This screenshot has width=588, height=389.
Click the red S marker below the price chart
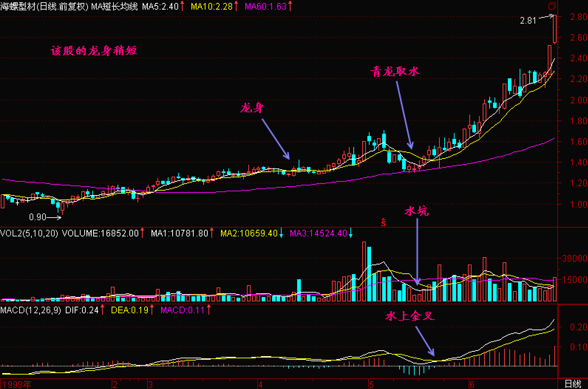coord(384,223)
